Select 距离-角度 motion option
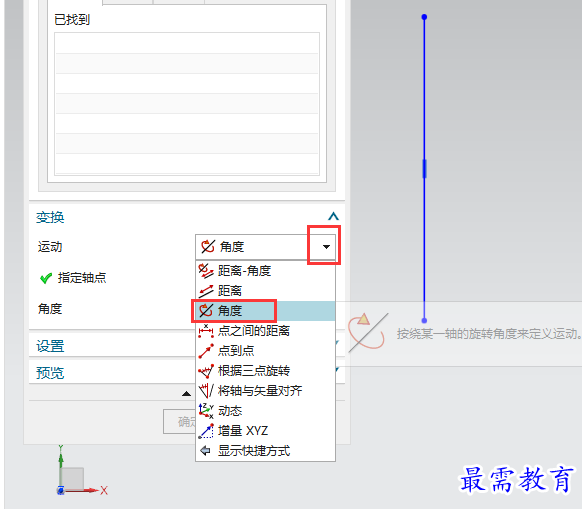The width and height of the screenshot is (582, 511). coord(265,271)
